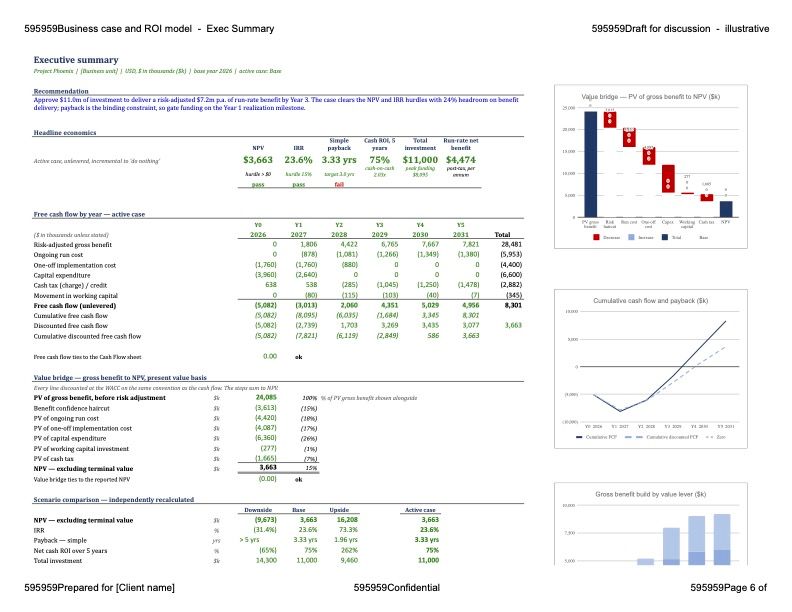This screenshot has width=792, height=612.
Task: Click the header 'Business case and ROI model - Exec Summary'
Action: (149, 29)
